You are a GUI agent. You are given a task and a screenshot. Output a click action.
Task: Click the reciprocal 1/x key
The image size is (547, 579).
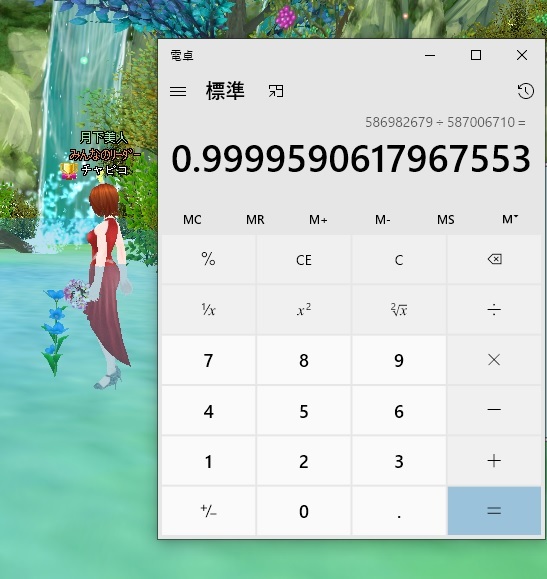coord(208,310)
